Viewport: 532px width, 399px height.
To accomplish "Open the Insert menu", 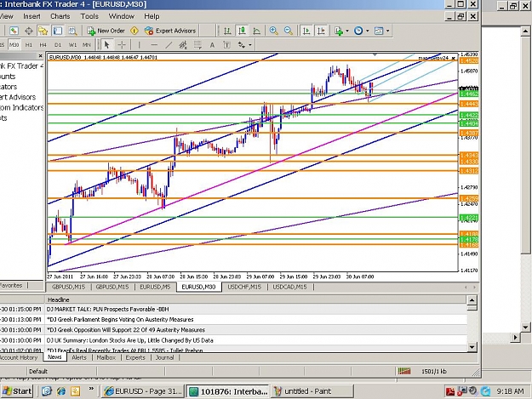I will tap(31, 16).
